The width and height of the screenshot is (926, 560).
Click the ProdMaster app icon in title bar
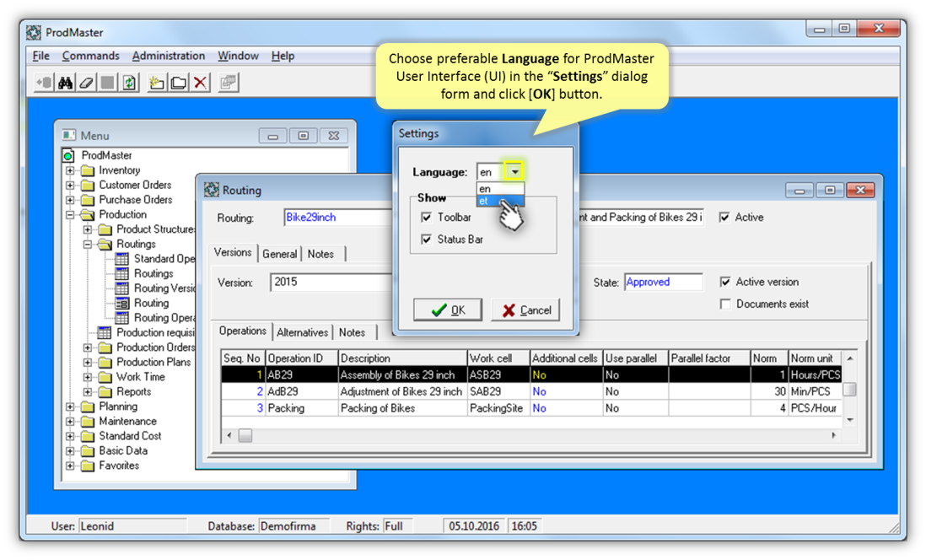tap(34, 33)
